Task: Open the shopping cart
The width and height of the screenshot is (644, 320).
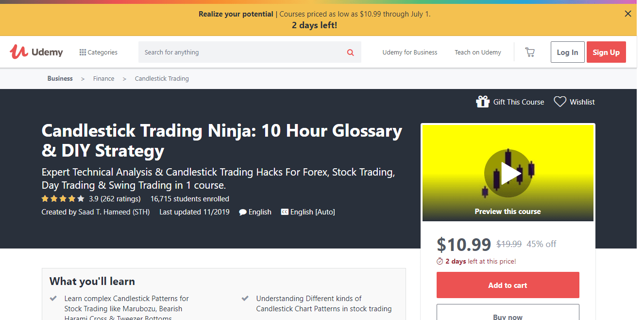Action: coord(530,53)
